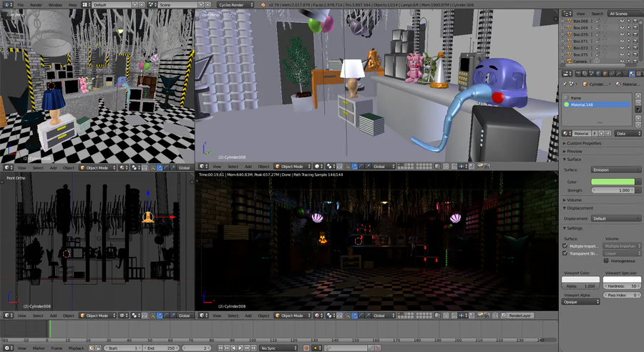Toggle the Multiple Importance checkbox under Settings
The height and width of the screenshot is (352, 644).
(565, 246)
